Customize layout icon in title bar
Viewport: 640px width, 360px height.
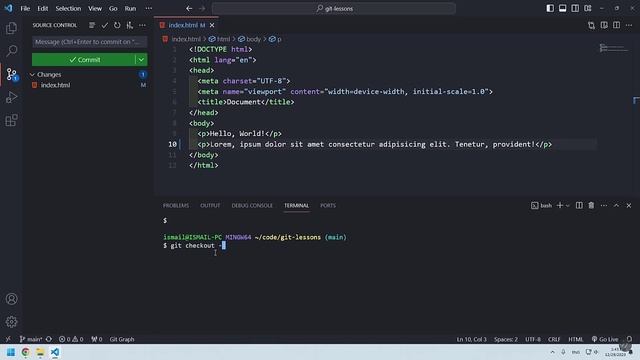click(588, 9)
